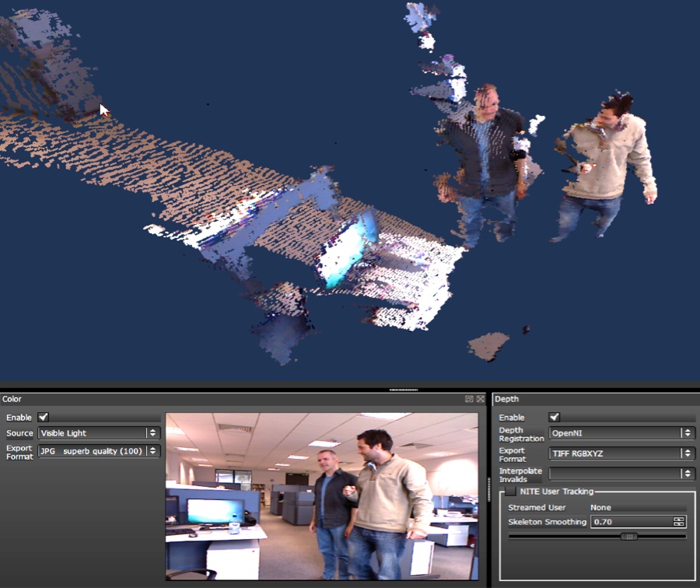This screenshot has height=588, width=700.
Task: Open the Interpolate Invalids dropdown
Action: click(x=622, y=473)
